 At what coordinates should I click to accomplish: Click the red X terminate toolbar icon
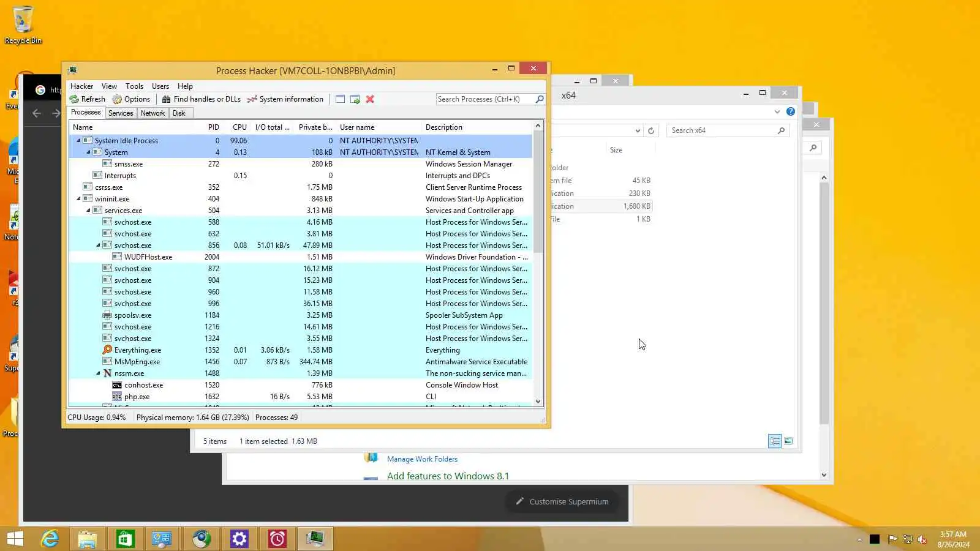[370, 99]
